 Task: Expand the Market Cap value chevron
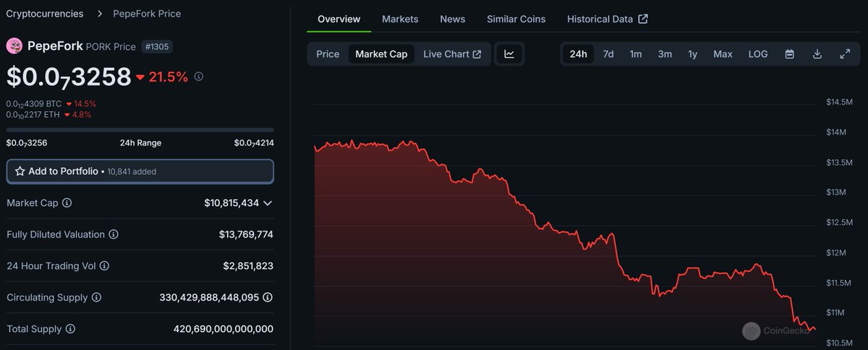[268, 203]
